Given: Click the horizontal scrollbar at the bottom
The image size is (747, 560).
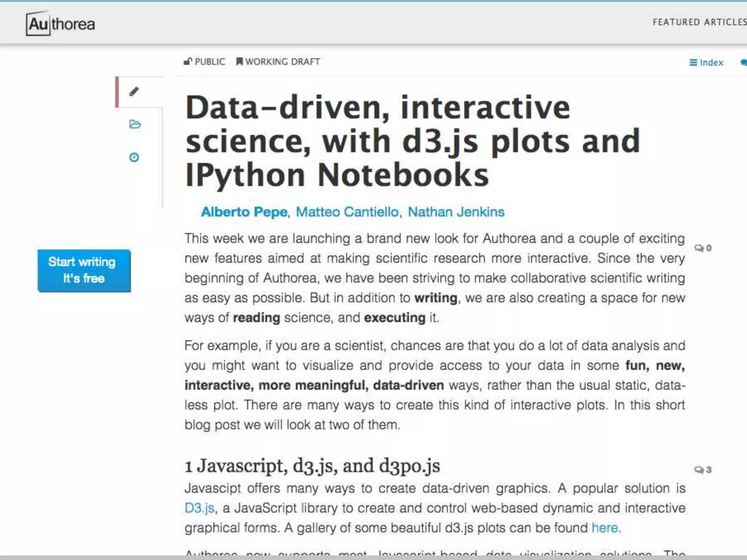Looking at the screenshot, I should [373, 557].
